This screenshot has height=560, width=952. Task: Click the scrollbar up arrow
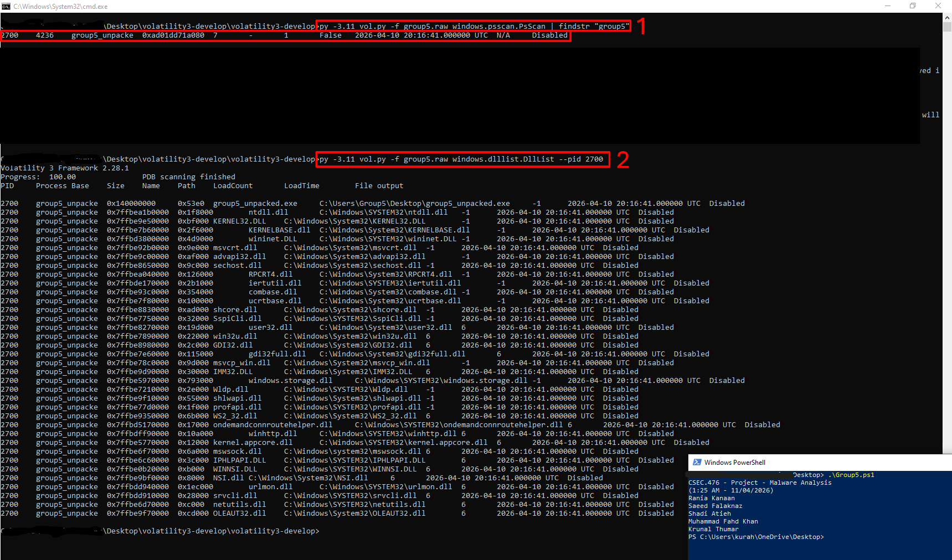946,17
